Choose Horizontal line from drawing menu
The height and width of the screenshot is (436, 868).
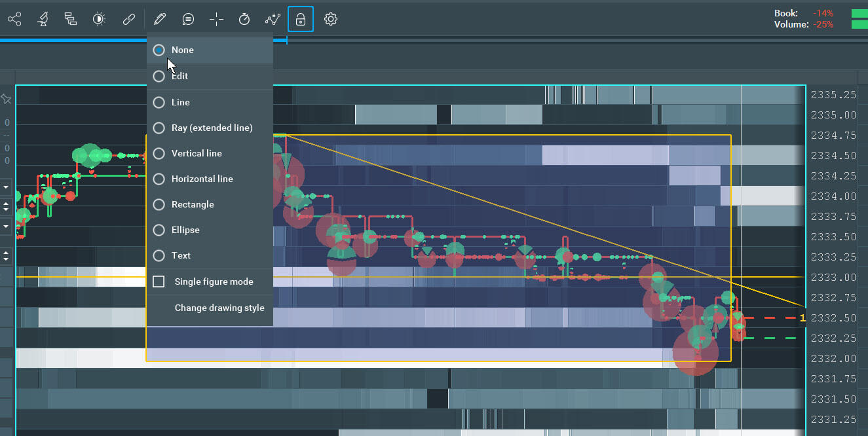pyautogui.click(x=202, y=179)
